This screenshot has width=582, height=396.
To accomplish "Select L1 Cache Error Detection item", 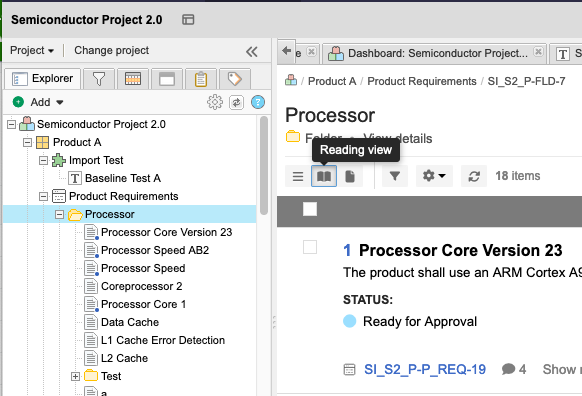I will coord(163,340).
